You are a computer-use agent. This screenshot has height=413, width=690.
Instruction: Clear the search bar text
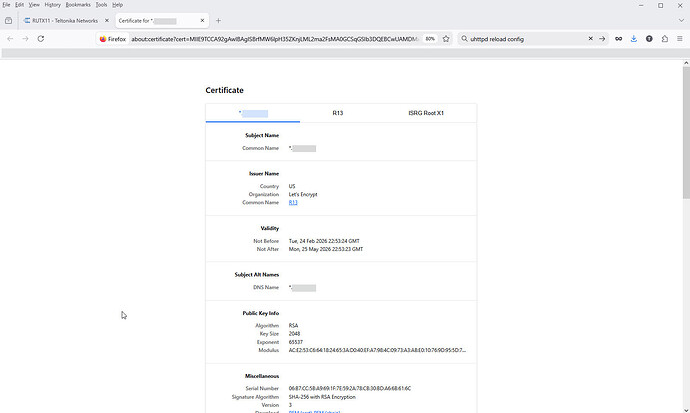[x=591, y=39]
